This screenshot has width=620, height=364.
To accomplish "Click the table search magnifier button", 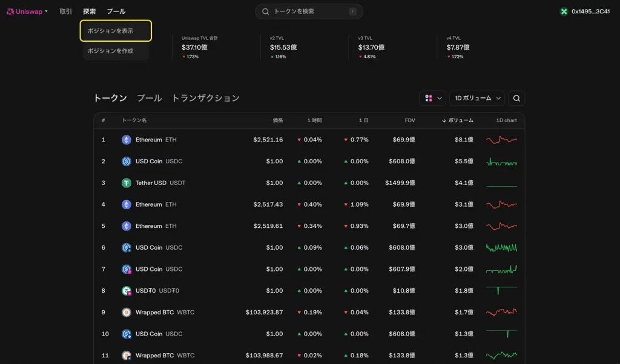I will click(516, 98).
